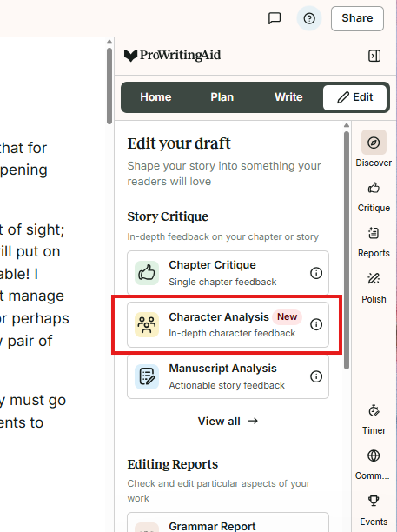The image size is (397, 532).
Task: Collapse the ProWritingAid side panel icon
Action: (374, 56)
